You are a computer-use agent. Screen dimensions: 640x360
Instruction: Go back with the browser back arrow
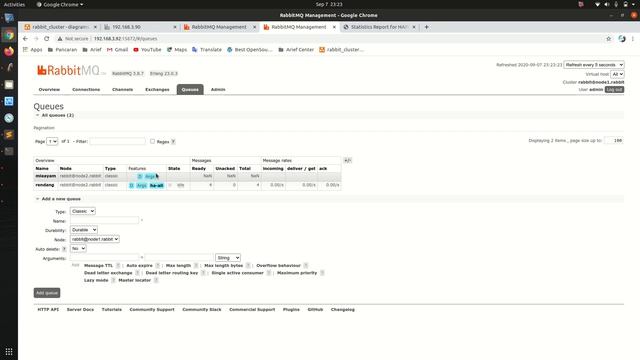[25, 38]
